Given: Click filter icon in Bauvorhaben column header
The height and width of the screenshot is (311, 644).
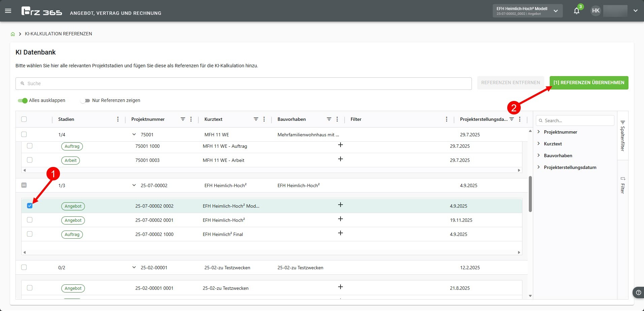Looking at the screenshot, I should [x=329, y=119].
